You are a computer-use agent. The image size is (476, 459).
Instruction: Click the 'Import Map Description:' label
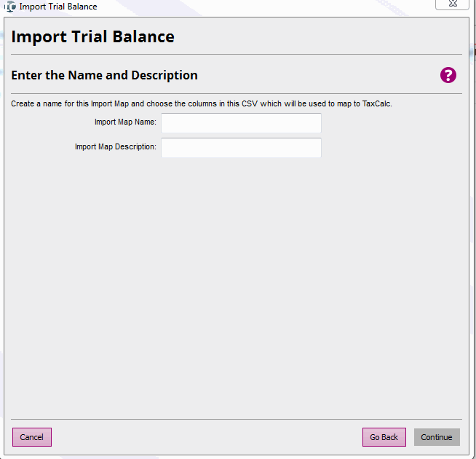115,147
